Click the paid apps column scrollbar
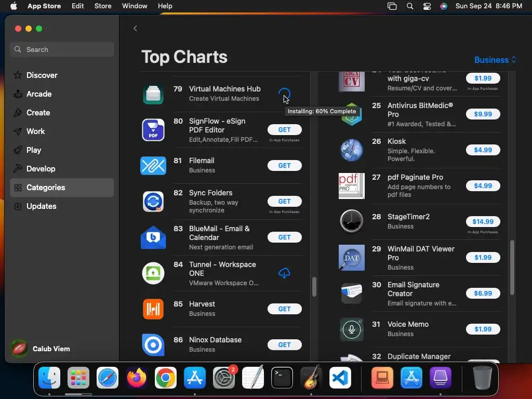This screenshot has width=532, height=399. pyautogui.click(x=512, y=268)
